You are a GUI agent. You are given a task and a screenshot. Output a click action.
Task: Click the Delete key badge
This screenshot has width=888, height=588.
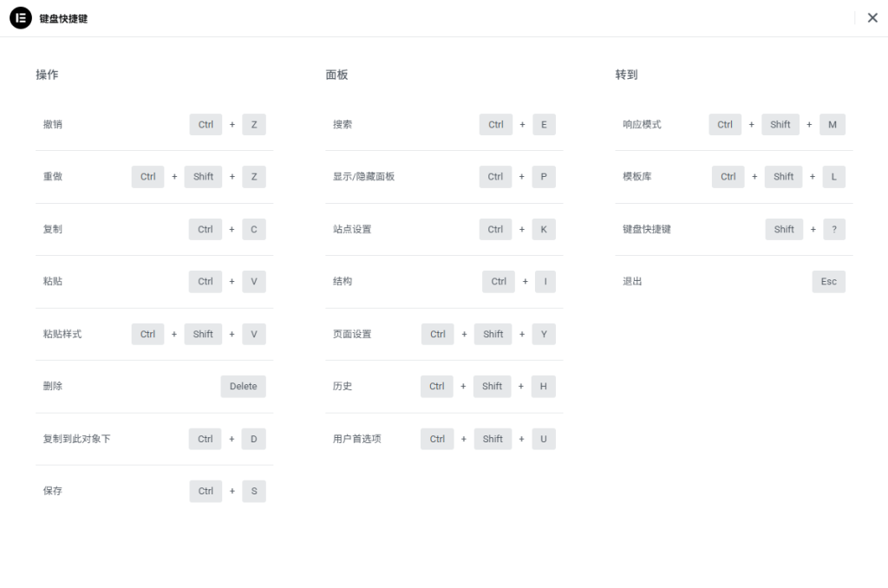click(243, 387)
